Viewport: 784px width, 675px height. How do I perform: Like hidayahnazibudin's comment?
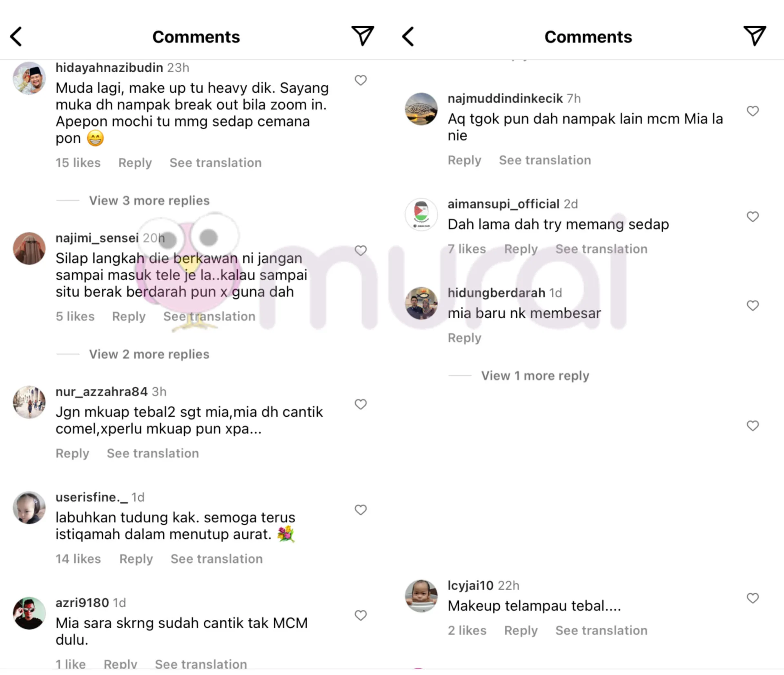(361, 80)
